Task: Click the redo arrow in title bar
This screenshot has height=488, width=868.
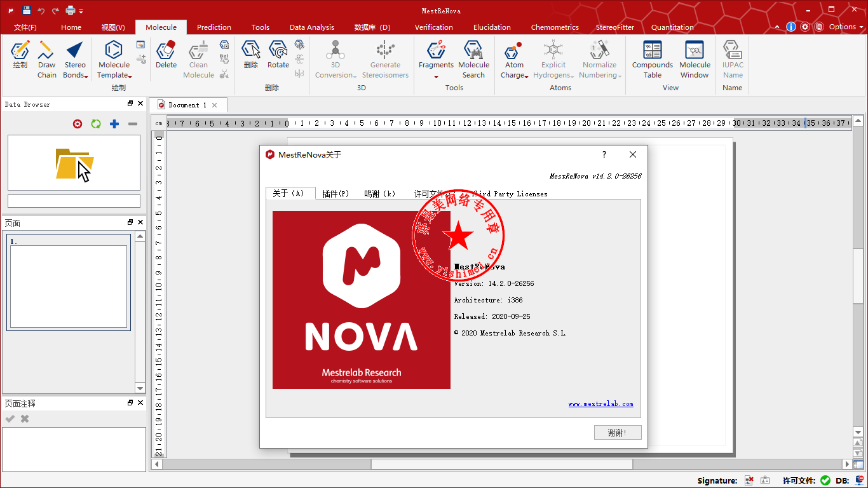Action: tap(55, 10)
